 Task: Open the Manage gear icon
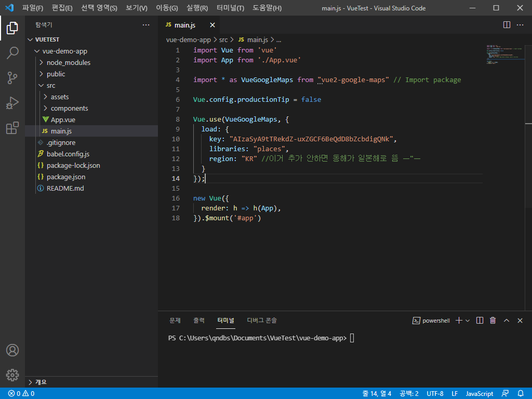[12, 375]
